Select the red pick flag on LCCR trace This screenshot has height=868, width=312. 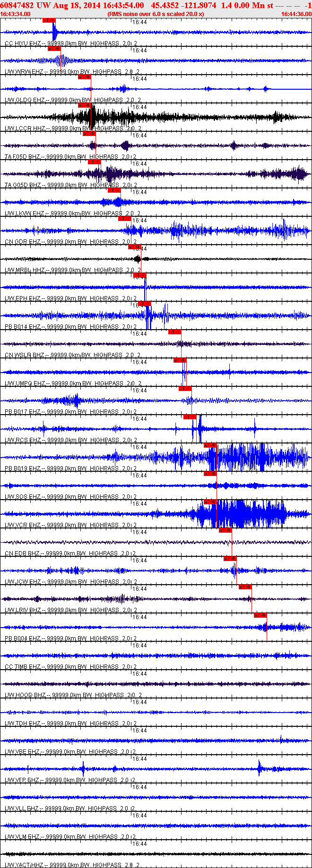(x=85, y=105)
